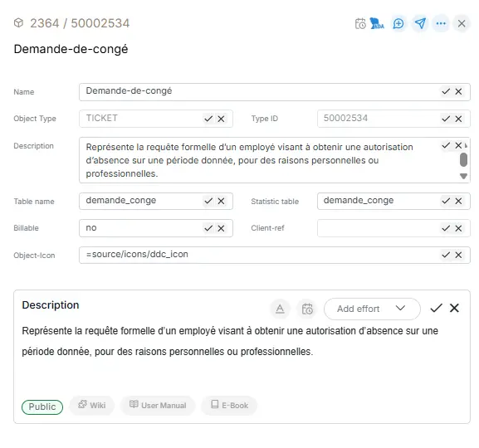This screenshot has height=448, width=479.
Task: Click the description scrollbar down arrow
Action: pos(463,176)
